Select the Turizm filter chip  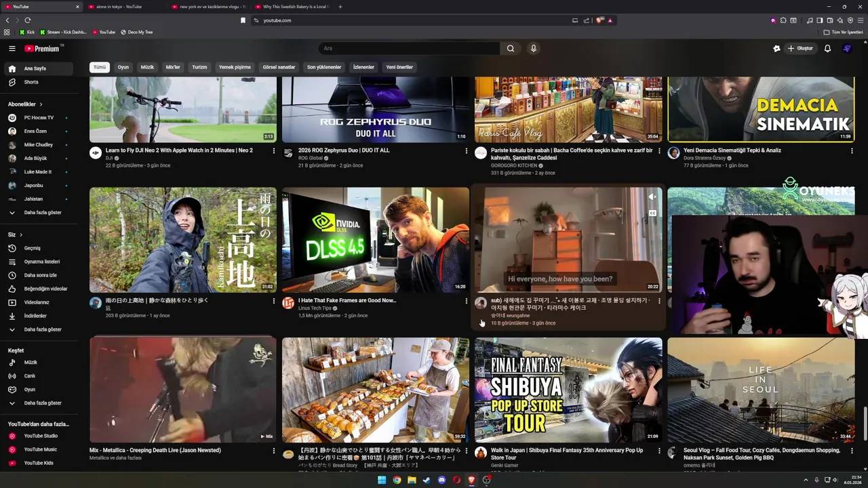(199, 67)
